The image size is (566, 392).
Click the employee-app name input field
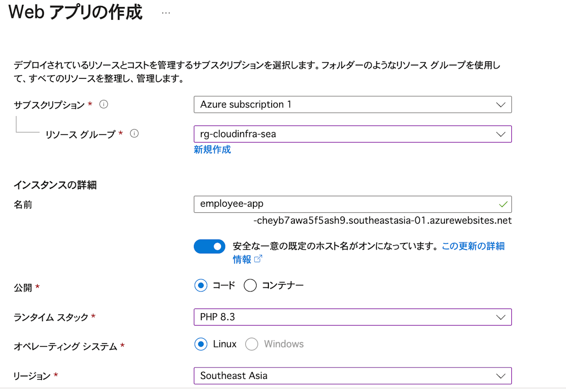point(353,204)
